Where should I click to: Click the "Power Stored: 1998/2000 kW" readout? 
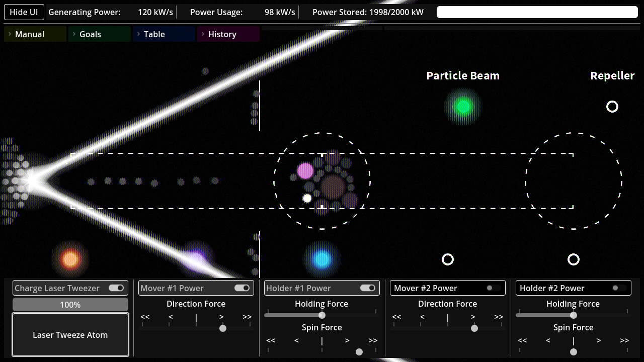click(368, 12)
